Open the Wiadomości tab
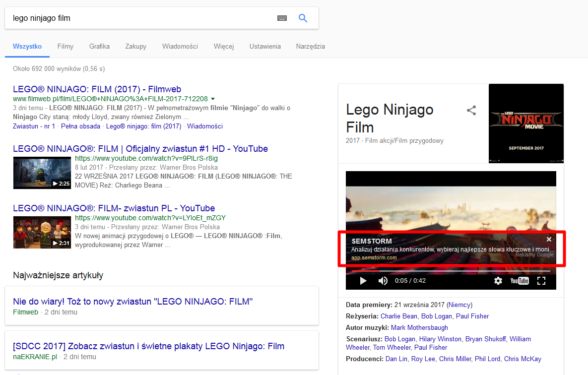The image size is (588, 375). 180,47
